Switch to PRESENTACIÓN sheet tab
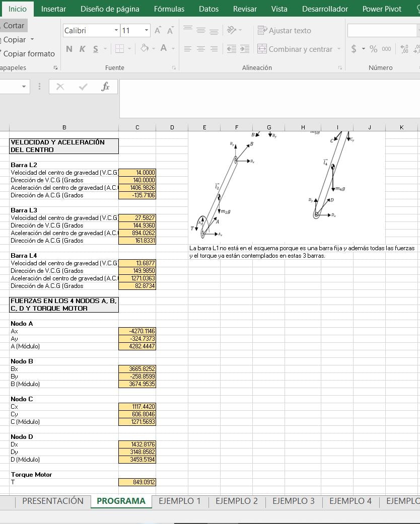The width and height of the screenshot is (420, 524). (x=53, y=501)
